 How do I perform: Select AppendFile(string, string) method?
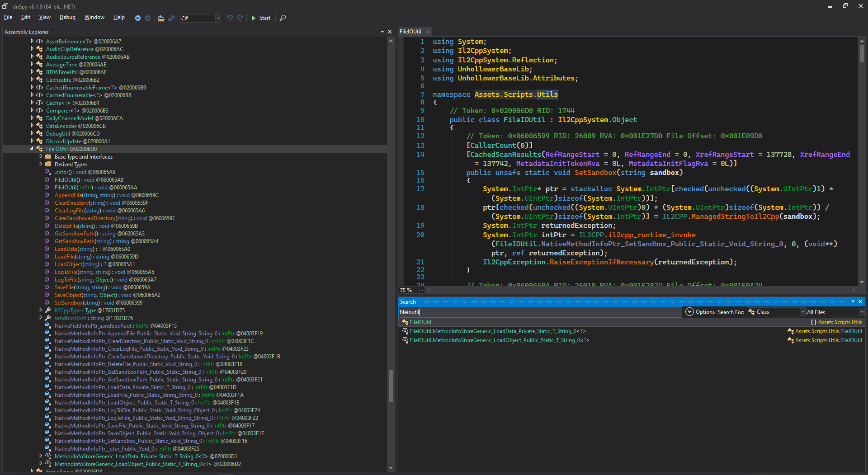(x=107, y=195)
